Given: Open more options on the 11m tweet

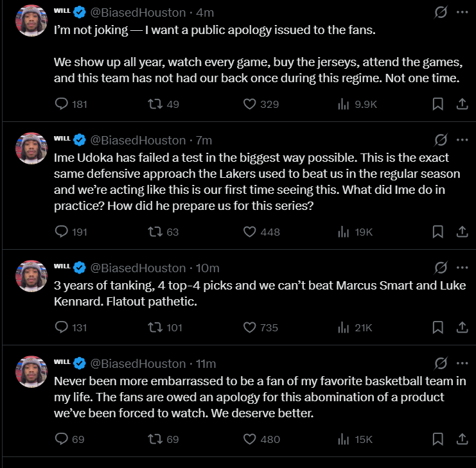Looking at the screenshot, I should pyautogui.click(x=462, y=363).
